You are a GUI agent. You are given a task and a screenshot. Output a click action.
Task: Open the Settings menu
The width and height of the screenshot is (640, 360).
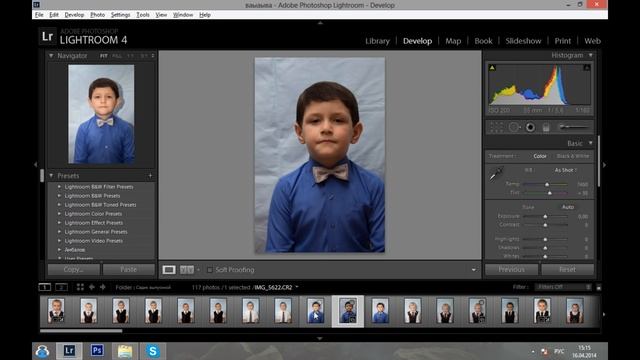(120, 15)
